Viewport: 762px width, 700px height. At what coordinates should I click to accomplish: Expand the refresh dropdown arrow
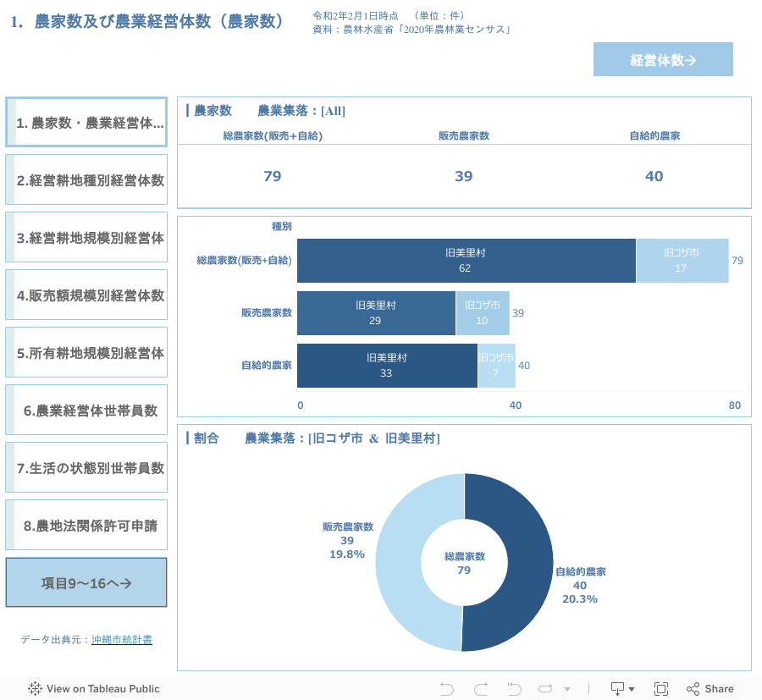[x=567, y=689]
